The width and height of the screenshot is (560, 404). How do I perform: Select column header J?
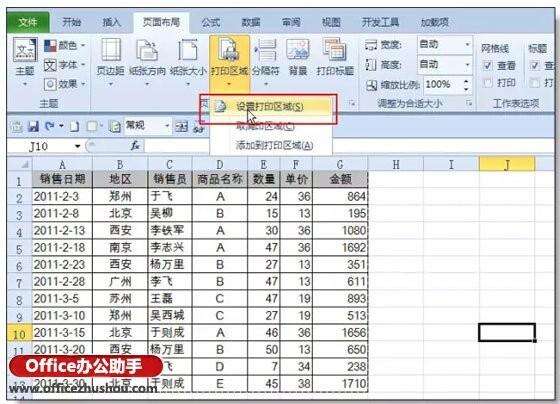tap(507, 164)
